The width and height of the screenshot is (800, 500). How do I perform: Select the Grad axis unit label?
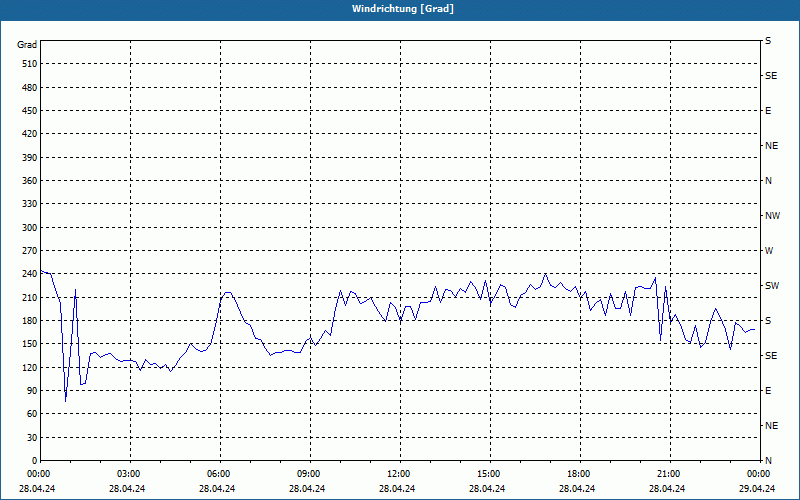(27, 45)
